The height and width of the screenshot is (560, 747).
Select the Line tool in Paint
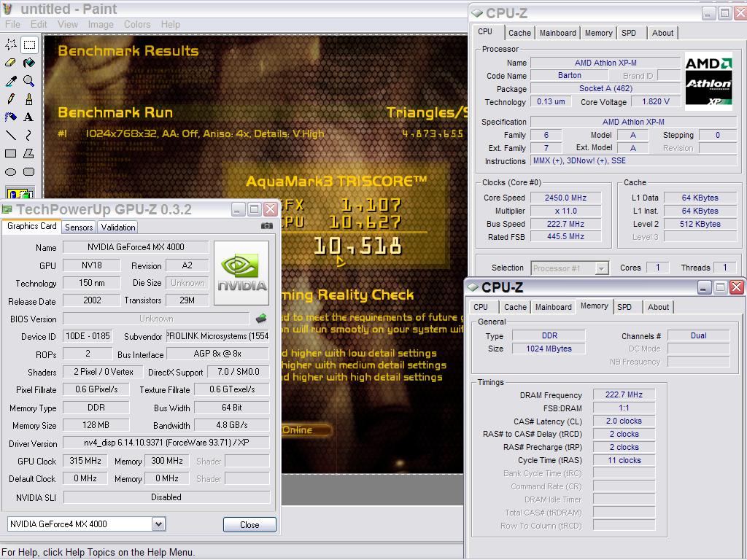point(11,135)
